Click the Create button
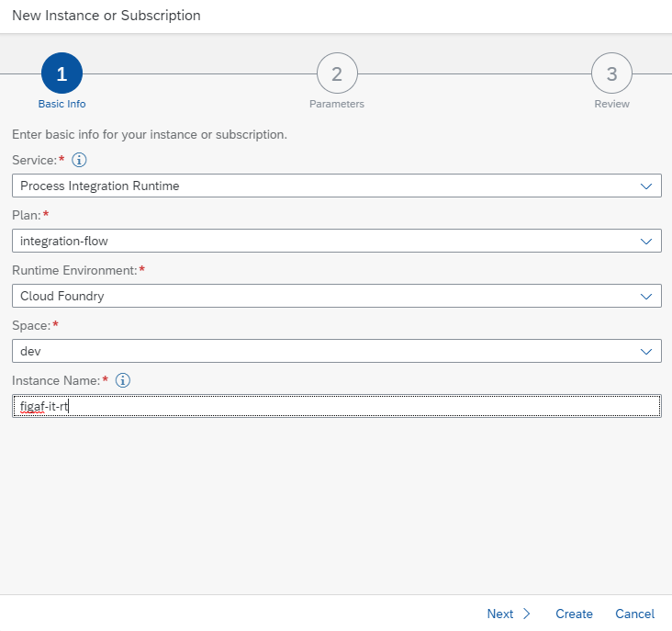Image resolution: width=672 pixels, height=631 pixels. pos(574,614)
